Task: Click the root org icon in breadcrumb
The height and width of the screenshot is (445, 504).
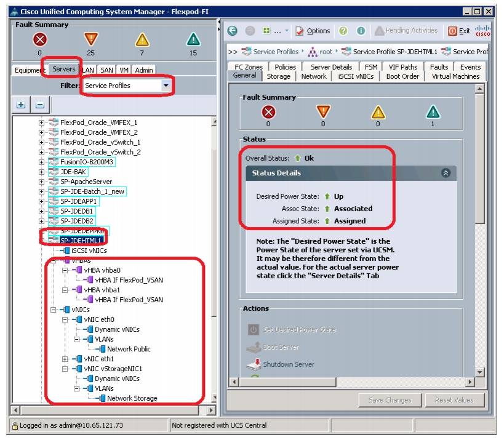Action: pos(313,52)
